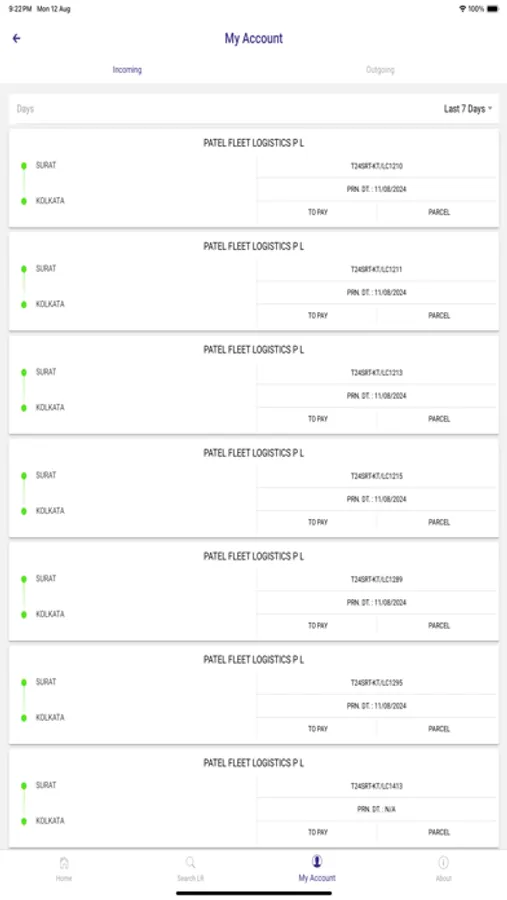Click the green Surat dot on LC1210 card
Screen dimensions: 507x900
[24, 166]
